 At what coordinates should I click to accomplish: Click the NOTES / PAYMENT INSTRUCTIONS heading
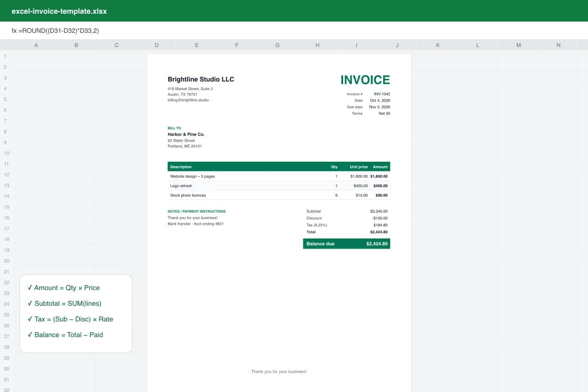tap(196, 211)
